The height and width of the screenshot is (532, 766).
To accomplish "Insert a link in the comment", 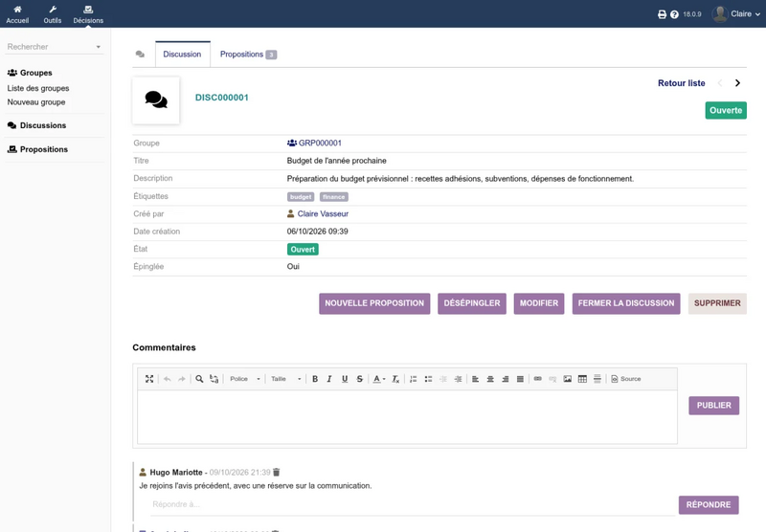I will (x=538, y=379).
